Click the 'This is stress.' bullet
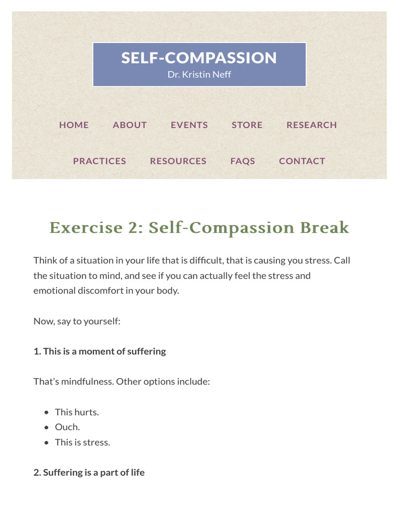 (x=83, y=442)
